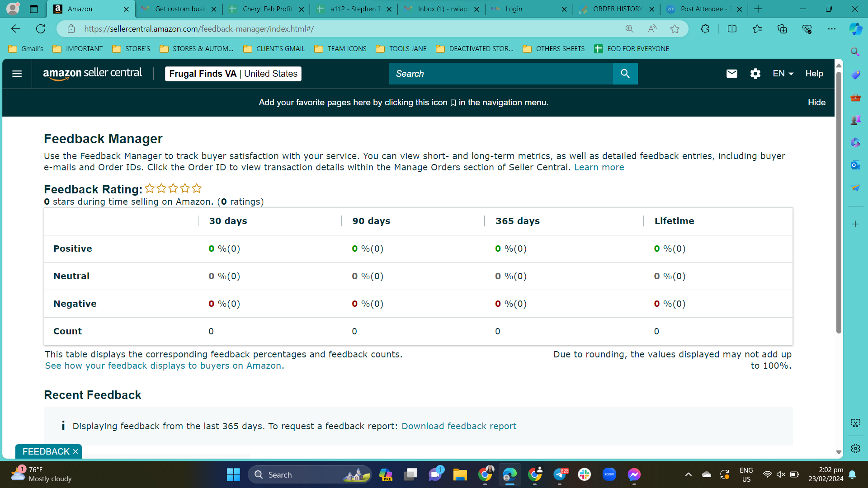Screen dimensions: 868x488
Task: Open the browser zoom indicator
Action: click(x=629, y=29)
